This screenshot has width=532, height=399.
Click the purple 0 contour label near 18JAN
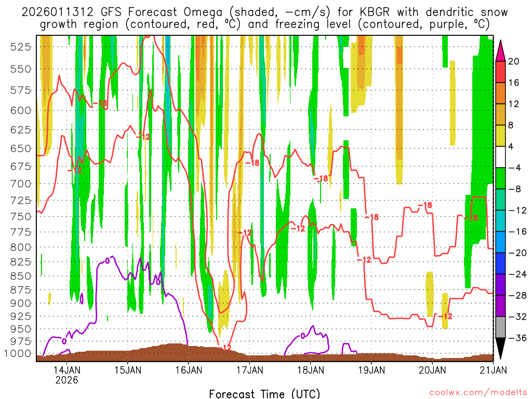point(303,336)
